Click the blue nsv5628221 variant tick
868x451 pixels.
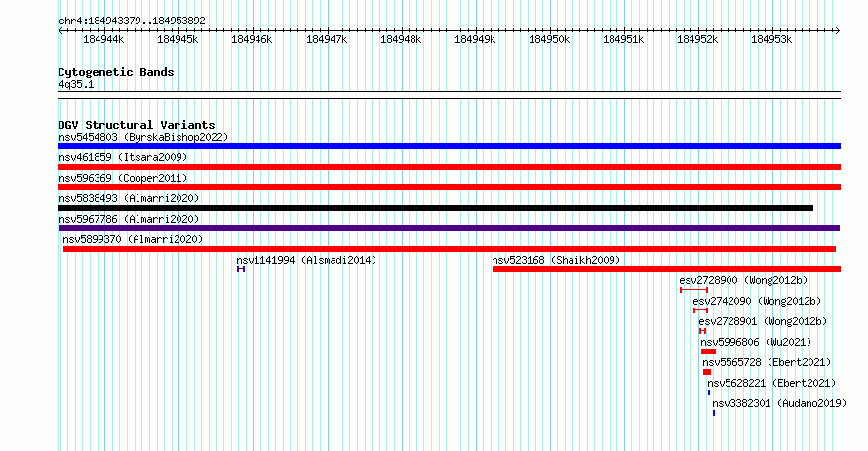[709, 392]
